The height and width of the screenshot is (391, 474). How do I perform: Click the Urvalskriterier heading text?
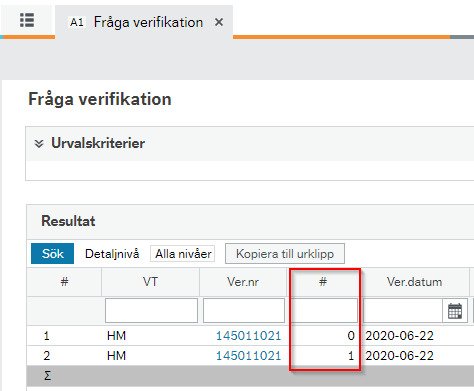click(98, 143)
